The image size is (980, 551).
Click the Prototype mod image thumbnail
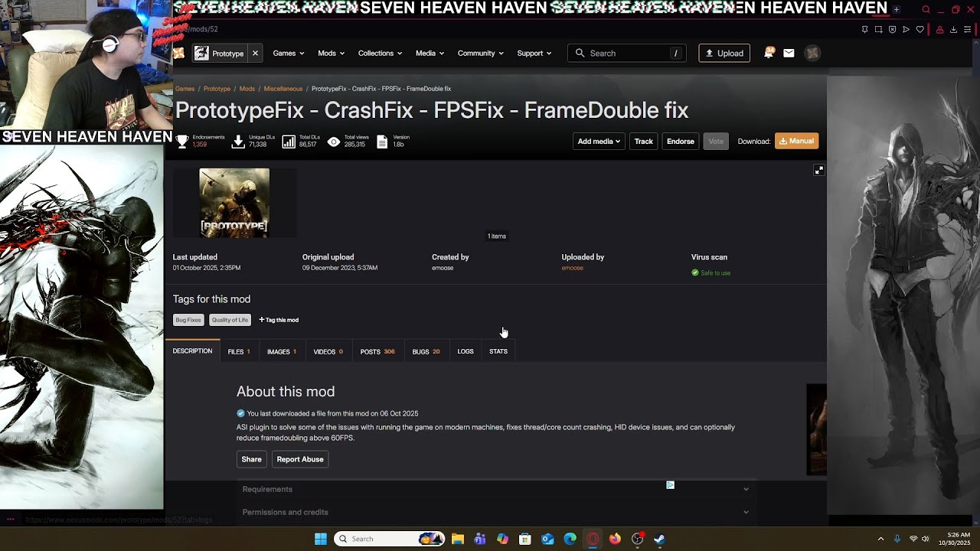point(234,203)
